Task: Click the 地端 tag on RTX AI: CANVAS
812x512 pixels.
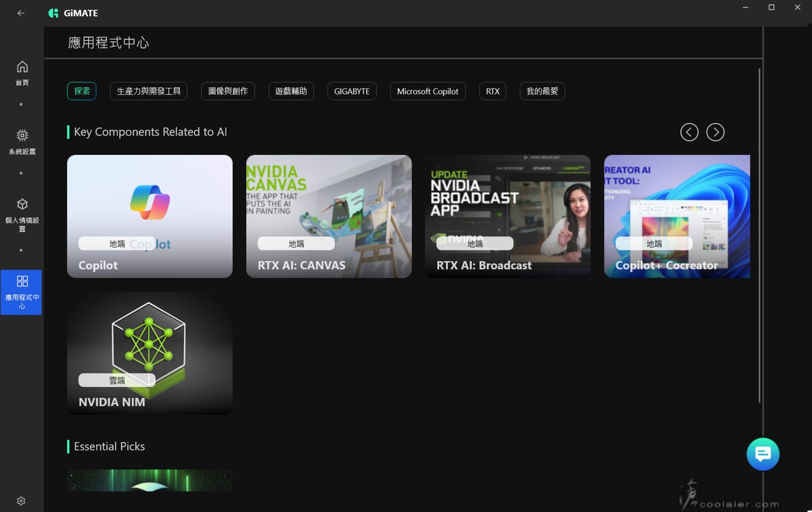Action: [x=296, y=243]
